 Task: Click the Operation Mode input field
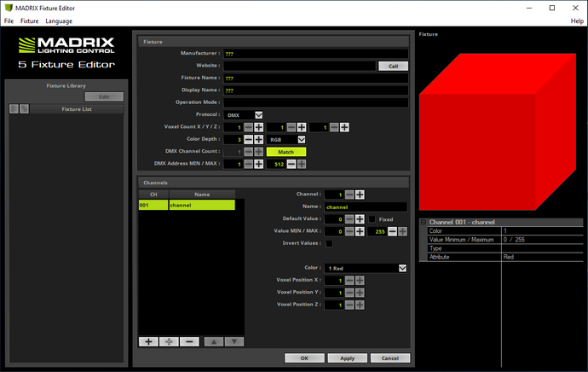click(316, 103)
